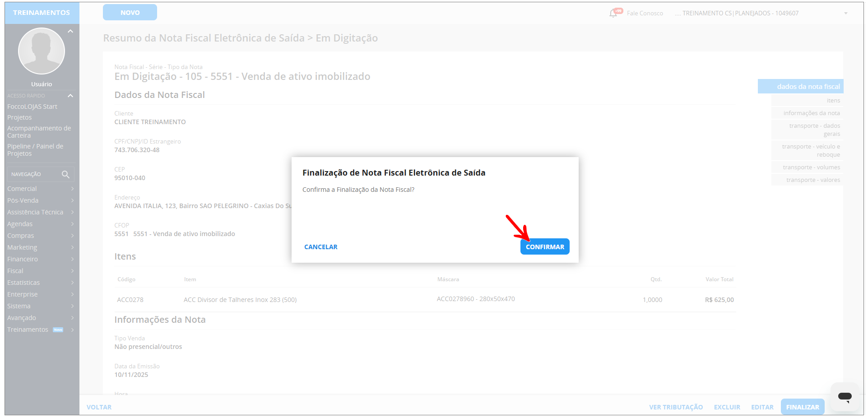Image resolution: width=868 pixels, height=418 pixels.
Task: Click the CPF value 743.706.320-48
Action: 137,150
